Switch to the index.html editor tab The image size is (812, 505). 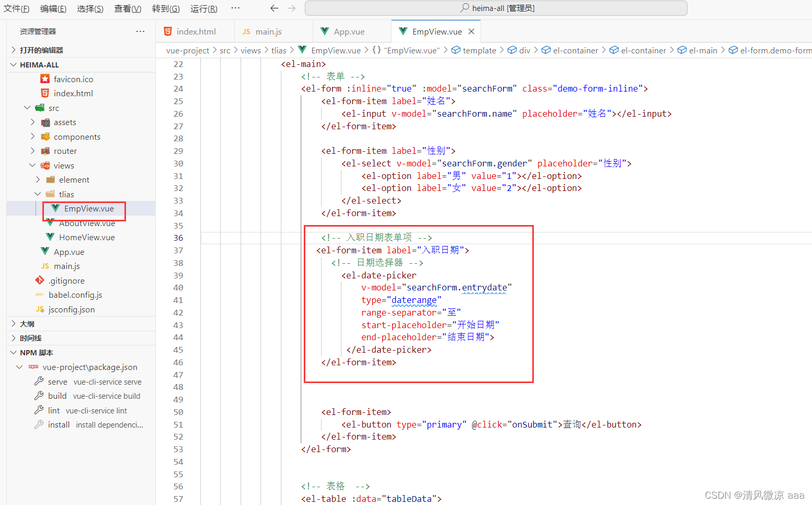(195, 31)
